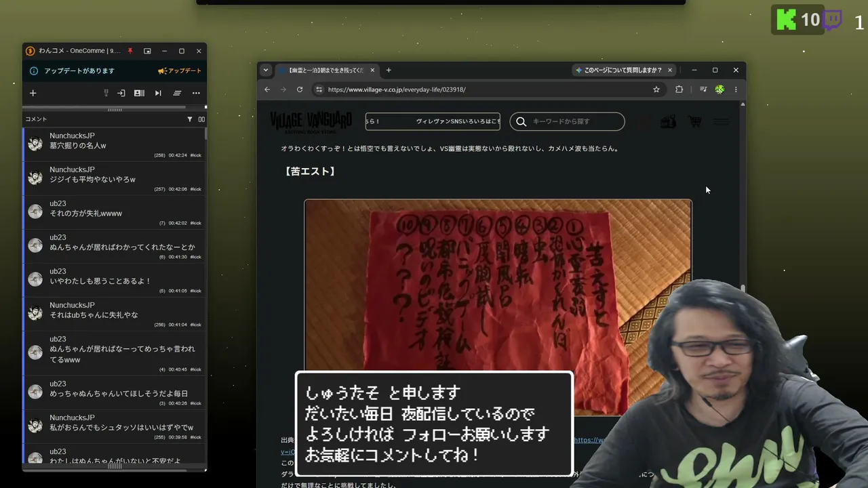Image resolution: width=868 pixels, height=488 pixels.
Task: Click the Village Vanguard site logo
Action: point(311,121)
